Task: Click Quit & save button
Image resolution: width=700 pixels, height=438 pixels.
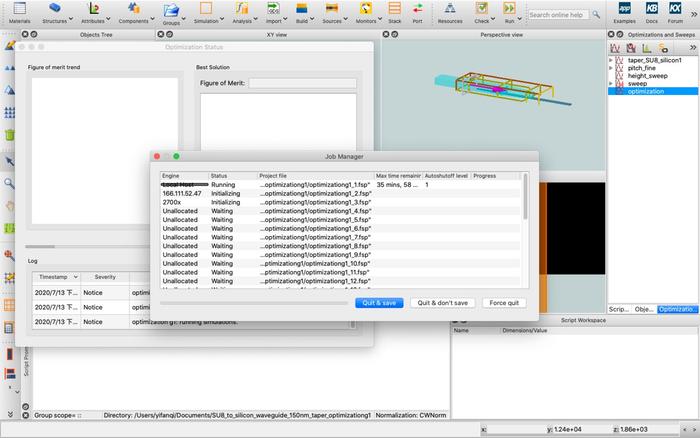Action: pos(379,303)
